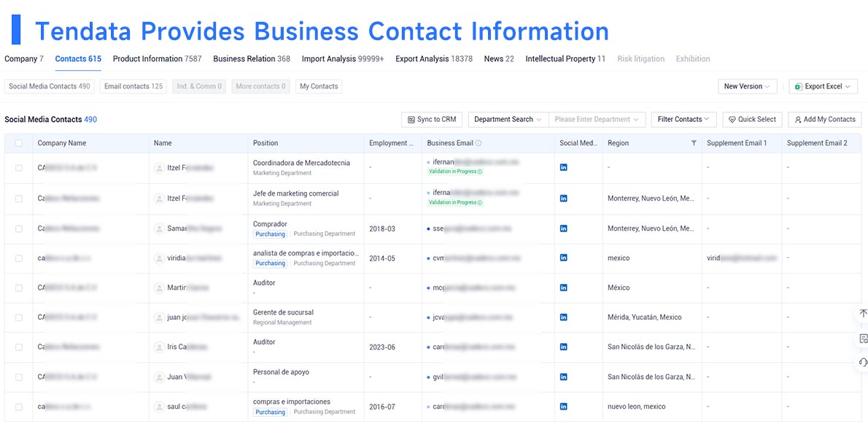Click avatar icon next to saul contact

pyautogui.click(x=160, y=407)
